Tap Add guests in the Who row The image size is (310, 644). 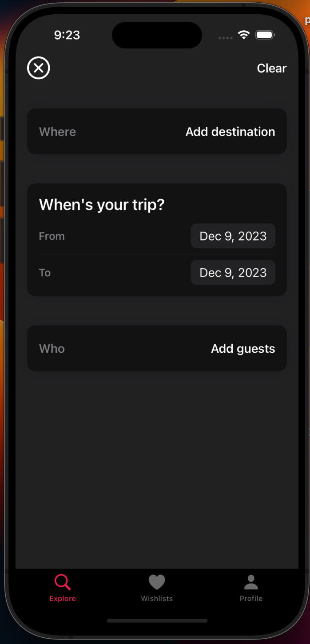click(243, 348)
